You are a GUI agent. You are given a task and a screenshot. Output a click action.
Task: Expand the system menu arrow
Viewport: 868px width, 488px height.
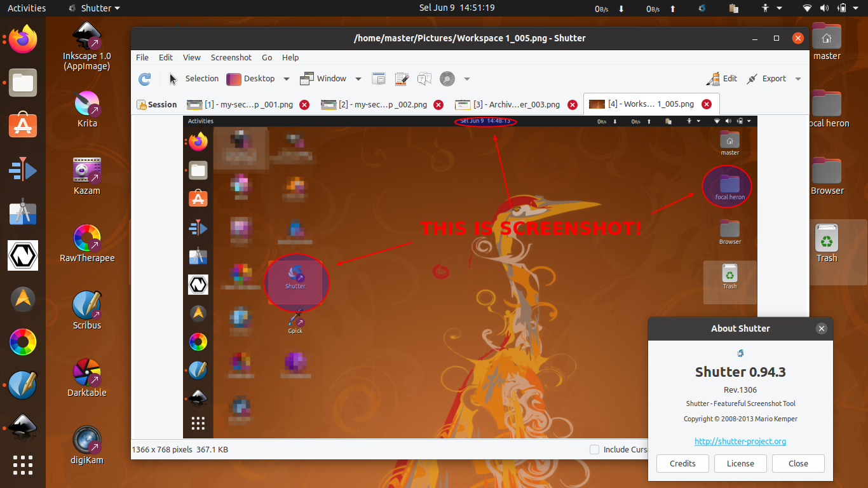tap(857, 8)
